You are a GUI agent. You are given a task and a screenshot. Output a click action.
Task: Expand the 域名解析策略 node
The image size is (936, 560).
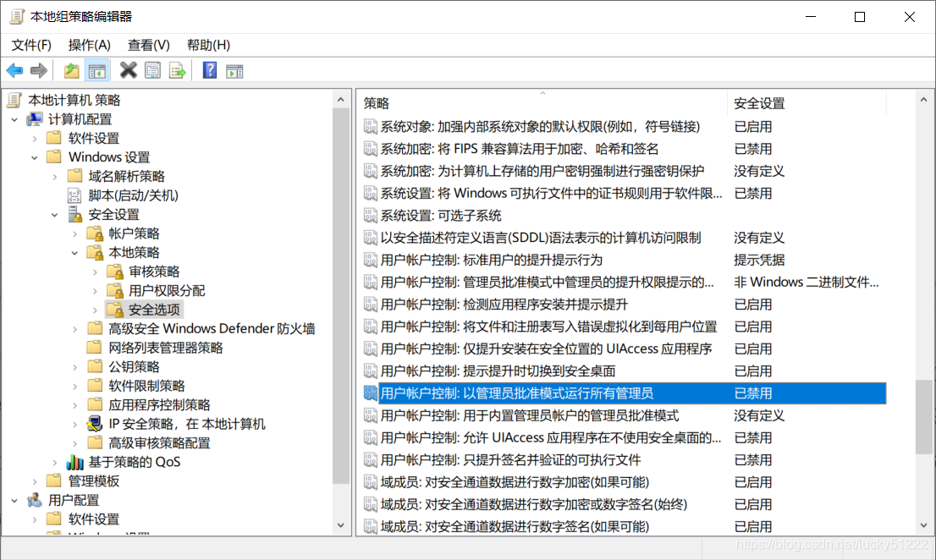coord(55,177)
